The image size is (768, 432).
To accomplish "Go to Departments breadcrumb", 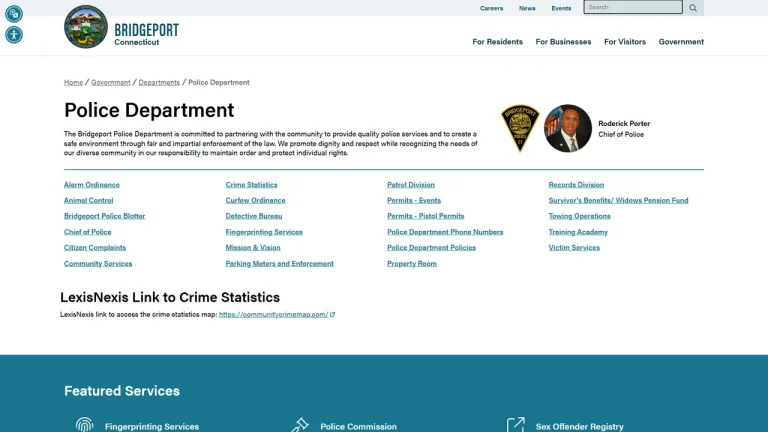I will coord(159,82).
